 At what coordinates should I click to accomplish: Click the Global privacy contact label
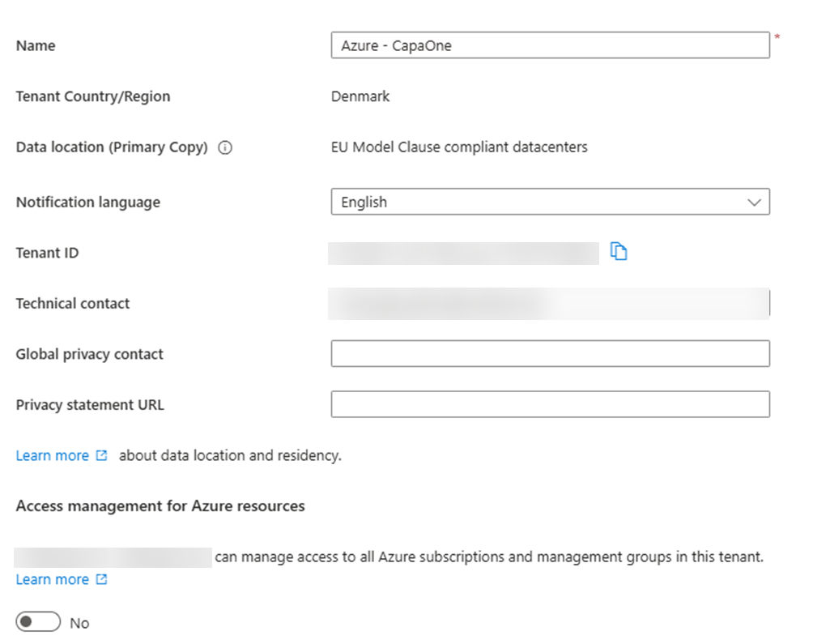[89, 354]
